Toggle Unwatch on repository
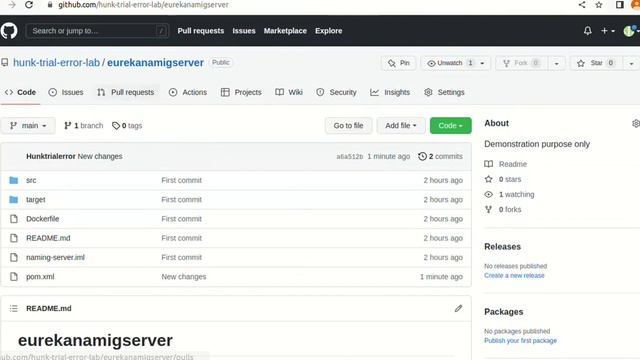Screen dimensions: 640x360 pos(450,63)
